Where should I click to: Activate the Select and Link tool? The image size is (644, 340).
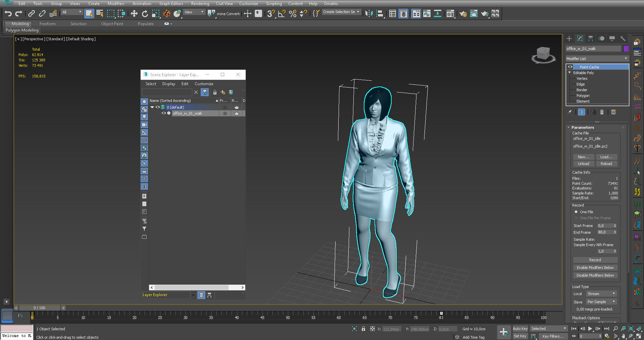point(32,13)
